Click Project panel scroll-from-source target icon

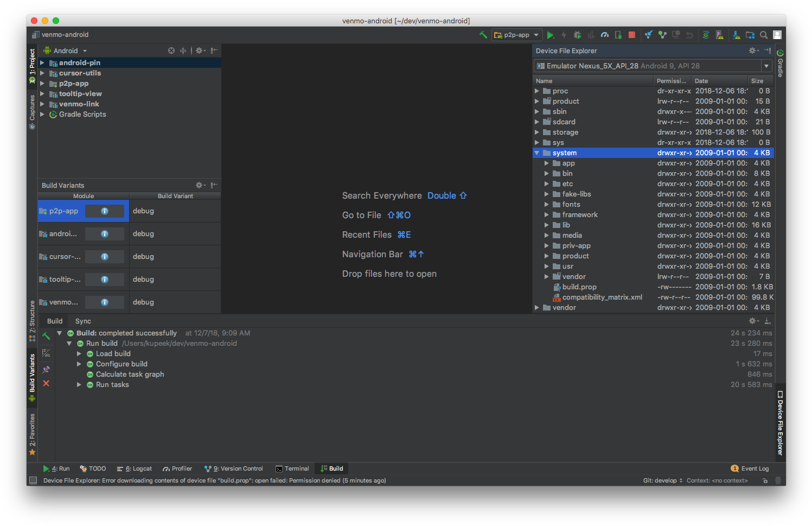pos(171,50)
